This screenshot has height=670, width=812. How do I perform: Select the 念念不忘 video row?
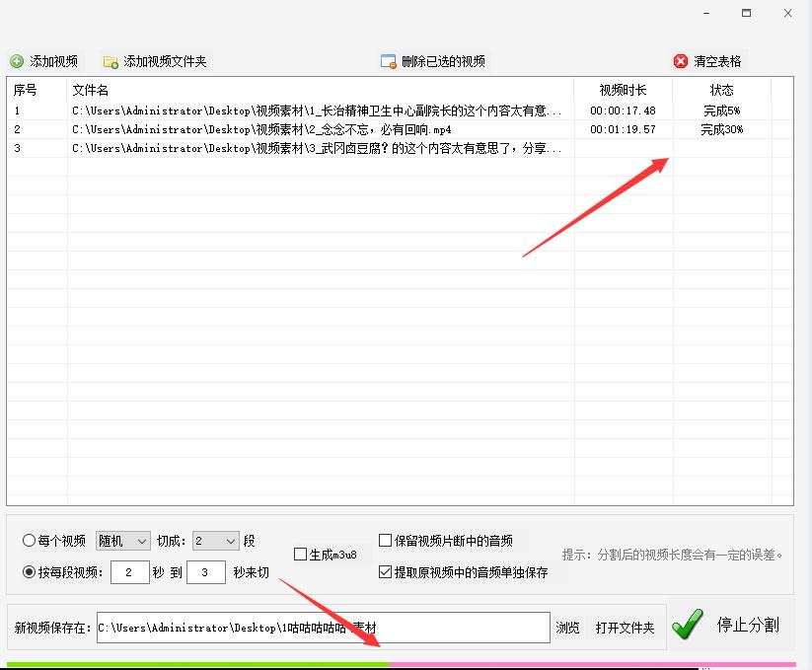pyautogui.click(x=296, y=129)
